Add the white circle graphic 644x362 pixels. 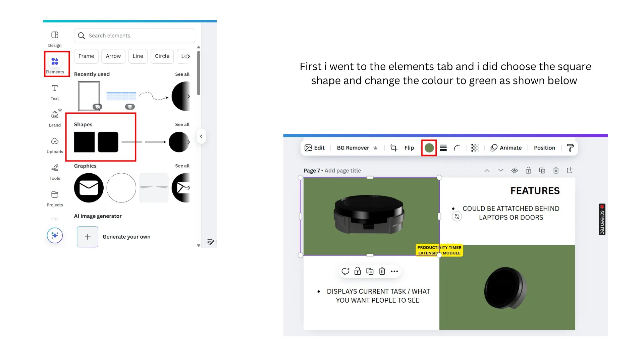[x=121, y=188]
